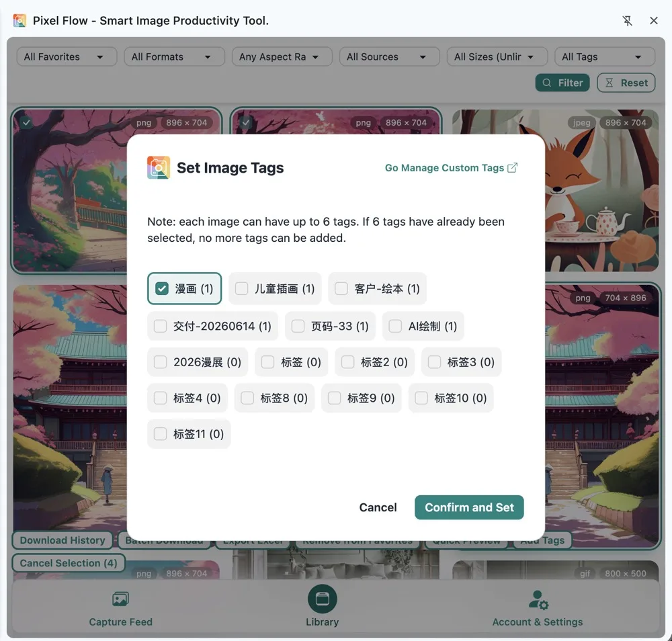Screen dimensions: 672x641
Task: Click the 704 × 896 size badge
Action: [x=626, y=298]
